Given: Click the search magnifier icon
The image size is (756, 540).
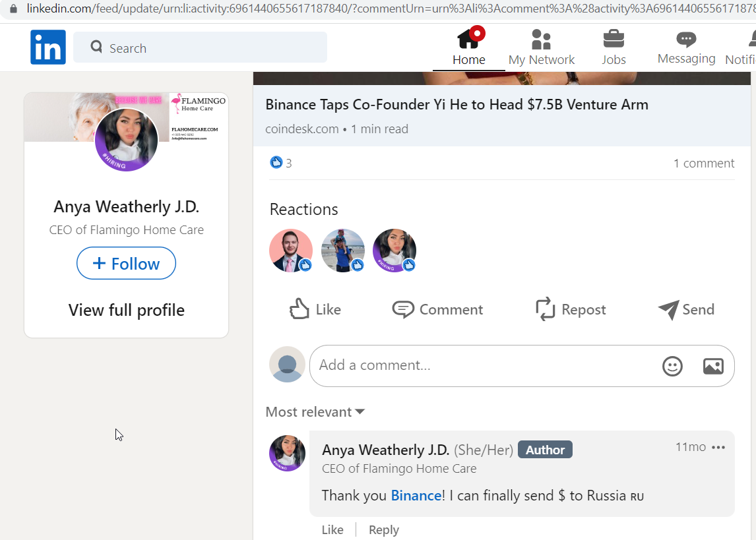Looking at the screenshot, I should click(x=96, y=47).
